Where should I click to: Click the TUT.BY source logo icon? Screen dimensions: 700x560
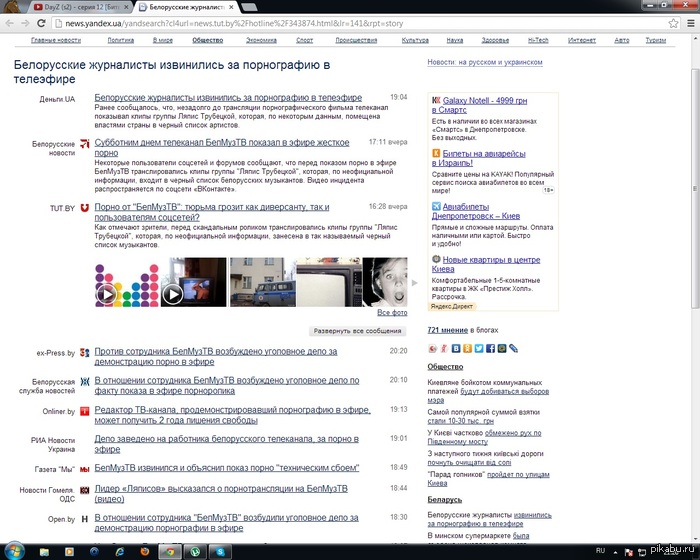pos(84,208)
